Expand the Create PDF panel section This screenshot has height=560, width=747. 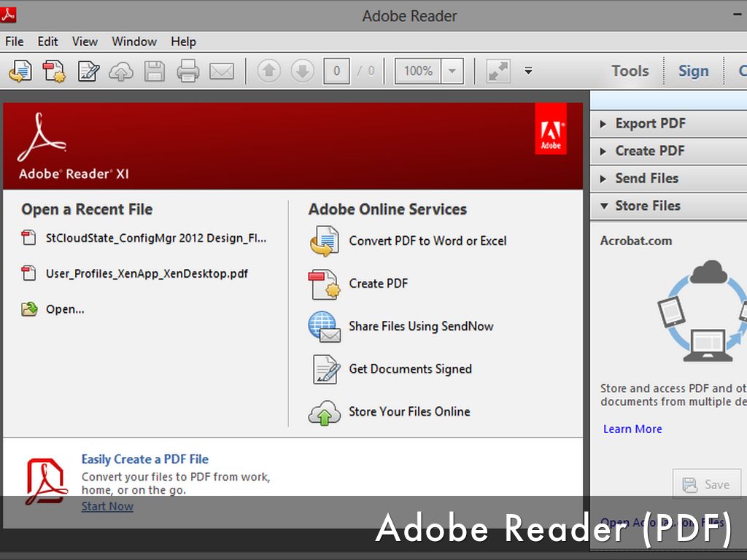click(x=668, y=151)
